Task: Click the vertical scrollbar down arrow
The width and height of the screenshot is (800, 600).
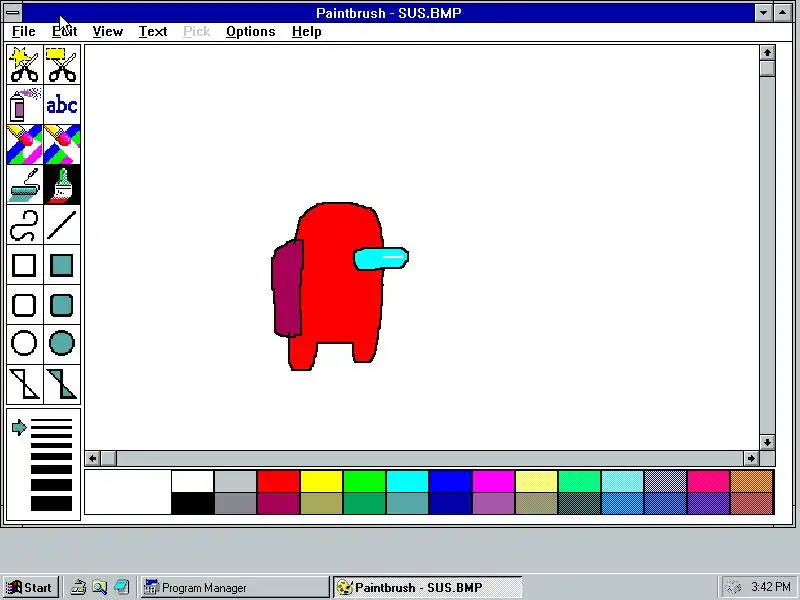Action: [767, 442]
